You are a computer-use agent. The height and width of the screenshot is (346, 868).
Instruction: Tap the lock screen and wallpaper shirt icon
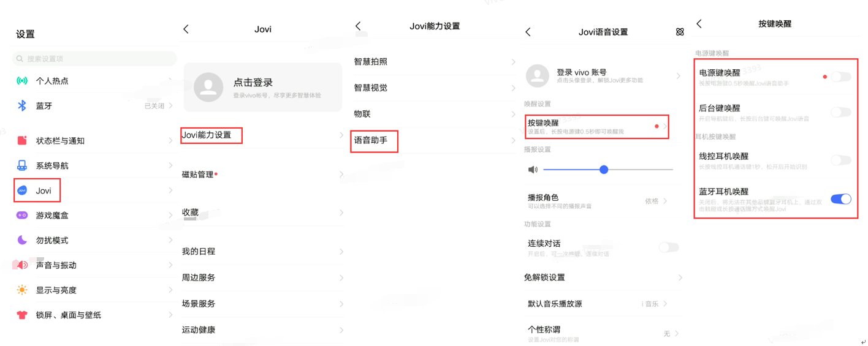(22, 315)
